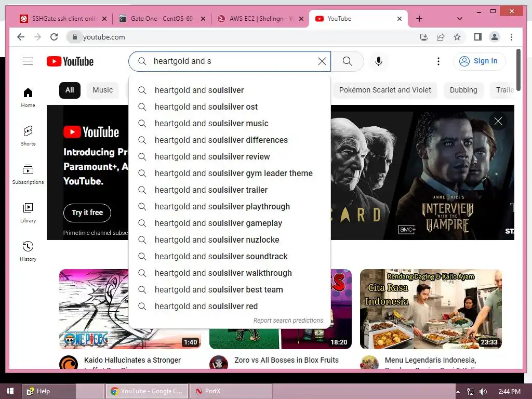Show hidden tray icons arrow
The height and width of the screenshot is (399, 532).
tap(458, 392)
